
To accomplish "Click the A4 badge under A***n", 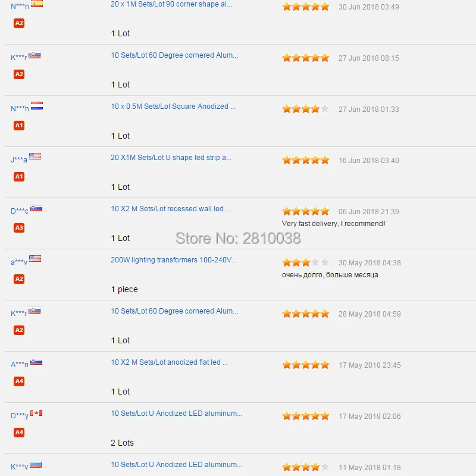I will 19,381.
